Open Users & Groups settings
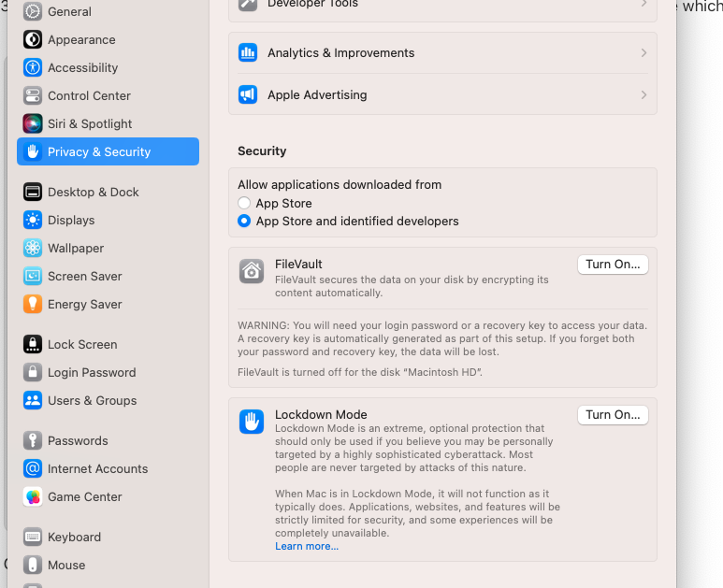This screenshot has height=588, width=723. [x=92, y=400]
